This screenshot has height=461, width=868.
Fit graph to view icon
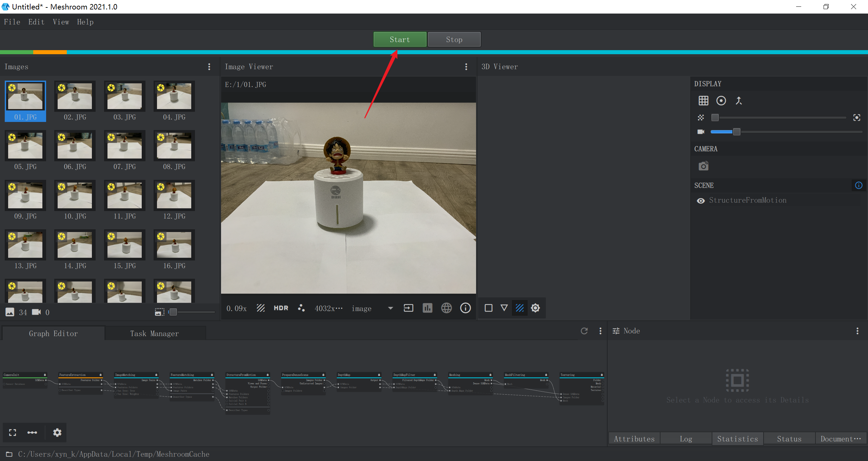pyautogui.click(x=13, y=433)
